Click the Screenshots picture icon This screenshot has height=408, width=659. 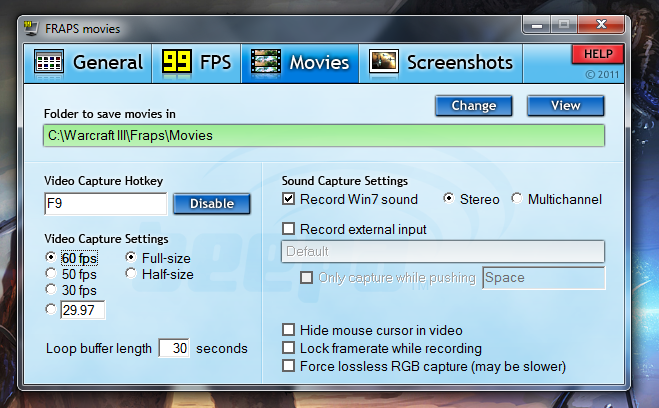pyautogui.click(x=383, y=61)
